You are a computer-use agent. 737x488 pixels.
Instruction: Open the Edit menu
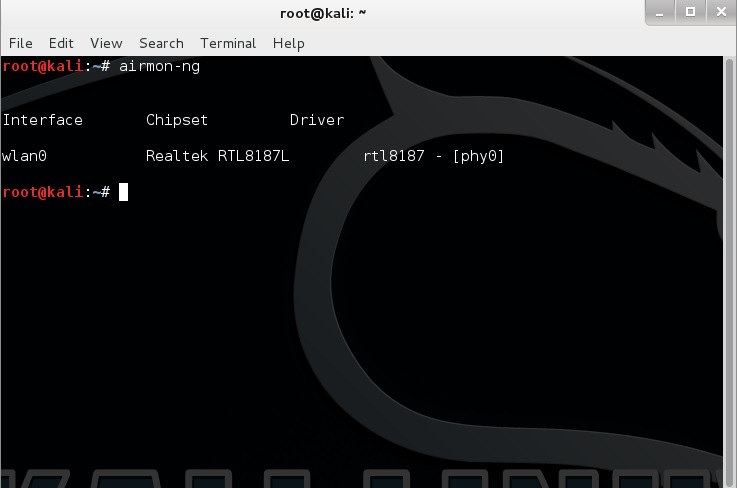click(61, 43)
